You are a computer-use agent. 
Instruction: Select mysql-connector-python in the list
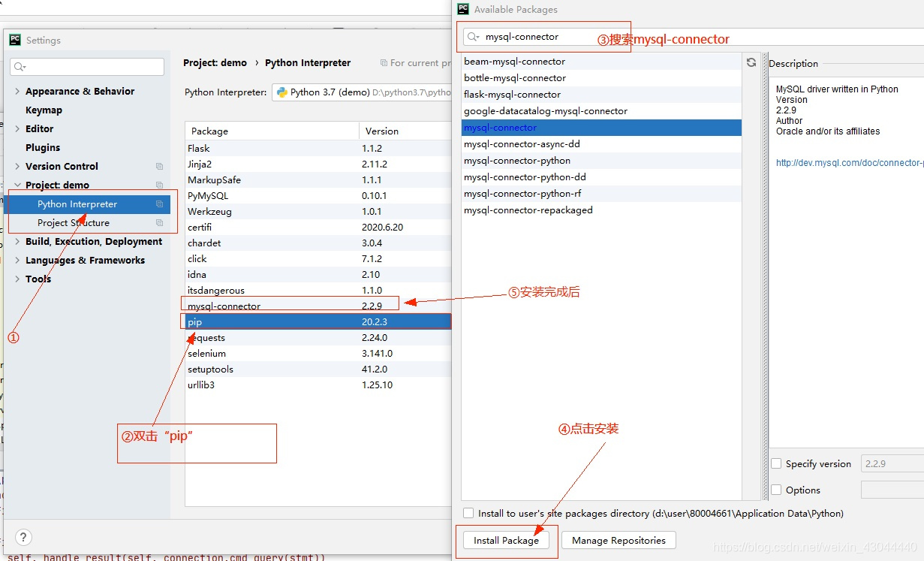601,161
